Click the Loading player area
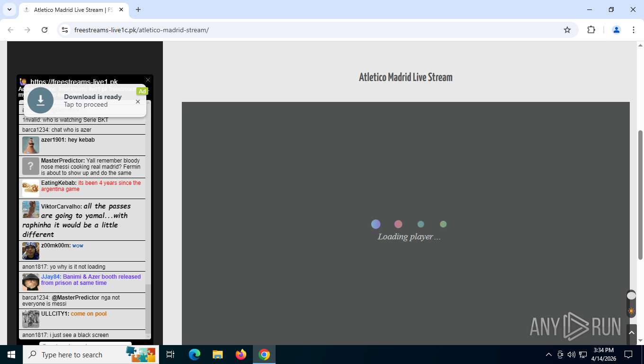The image size is (644, 364). tap(406, 223)
